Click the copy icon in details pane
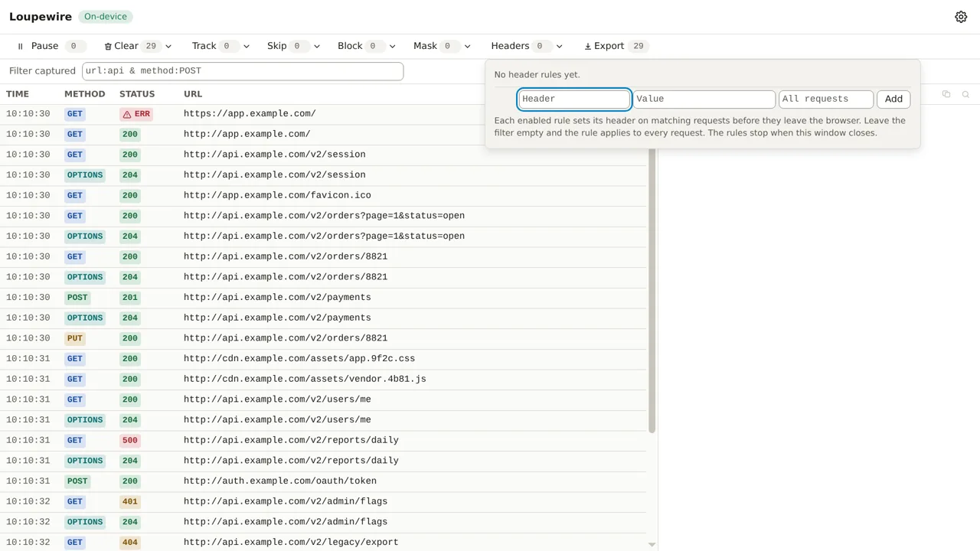This screenshot has width=980, height=551. coord(946,94)
